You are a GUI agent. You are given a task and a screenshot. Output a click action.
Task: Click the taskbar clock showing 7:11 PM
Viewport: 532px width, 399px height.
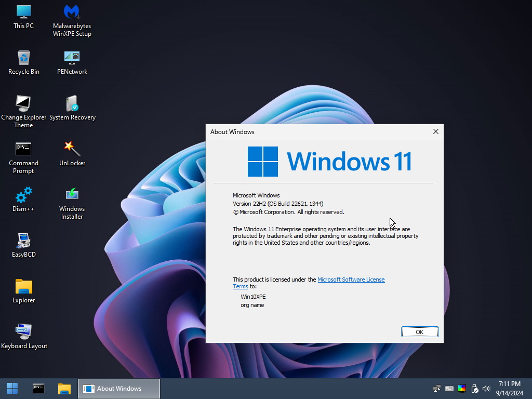click(x=509, y=384)
